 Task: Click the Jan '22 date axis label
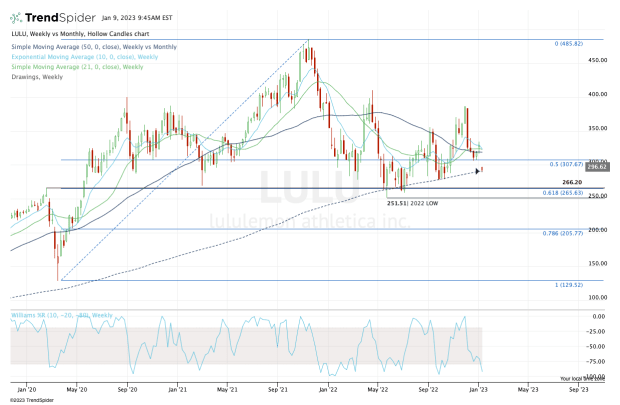(x=328, y=390)
